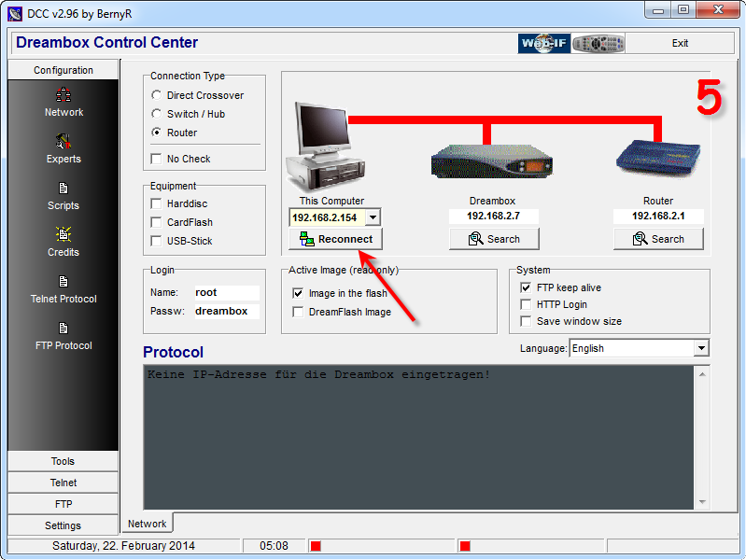Click the Dreambox receiver image
The height and width of the screenshot is (560, 746).
(491, 161)
